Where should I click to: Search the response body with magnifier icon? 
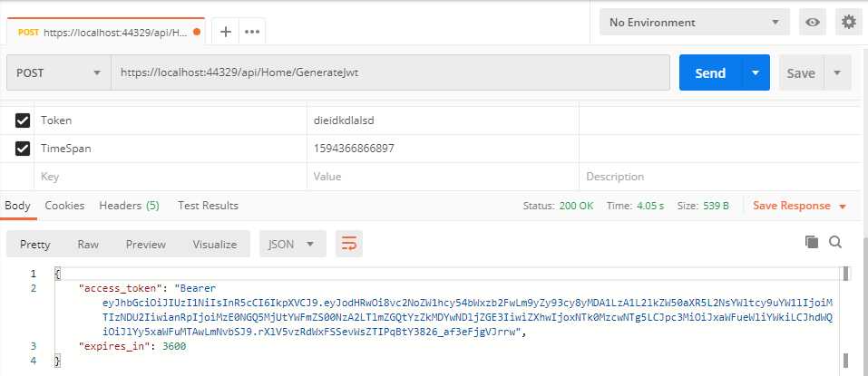(x=835, y=242)
